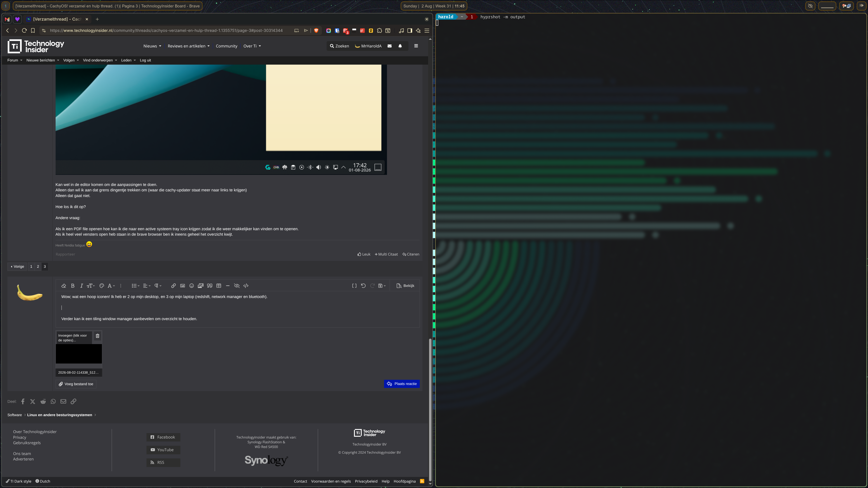The image size is (868, 488).
Task: Delete the attached screenshot with the trash icon
Action: point(97,336)
